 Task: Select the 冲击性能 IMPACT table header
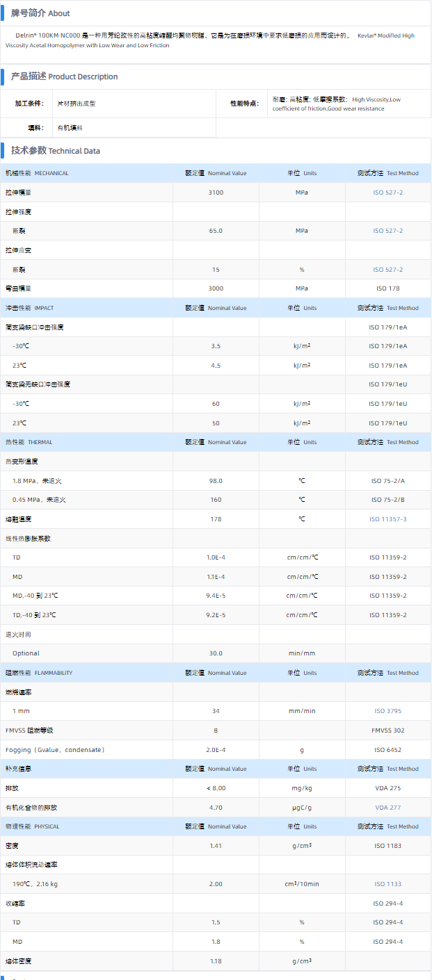point(29,308)
